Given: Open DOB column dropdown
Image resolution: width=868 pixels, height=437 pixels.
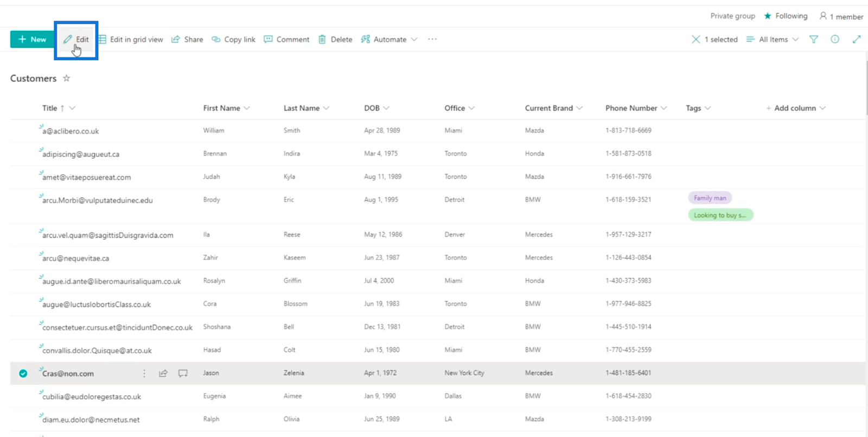Looking at the screenshot, I should point(386,108).
